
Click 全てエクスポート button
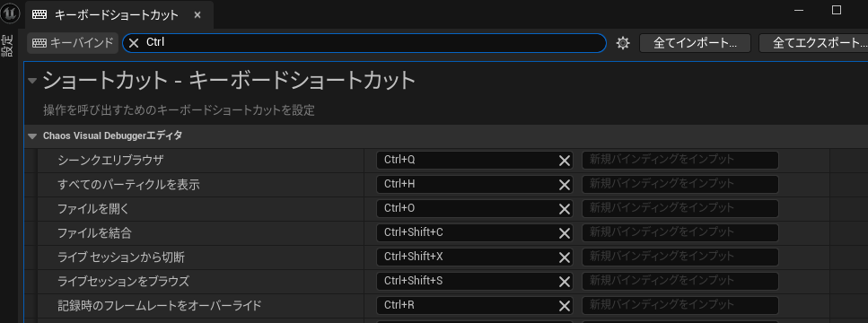click(x=814, y=43)
